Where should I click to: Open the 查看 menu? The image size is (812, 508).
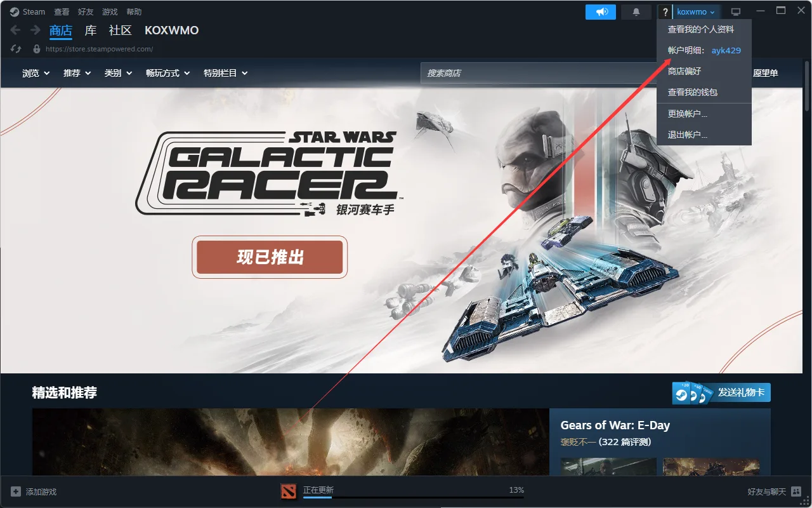click(x=62, y=11)
